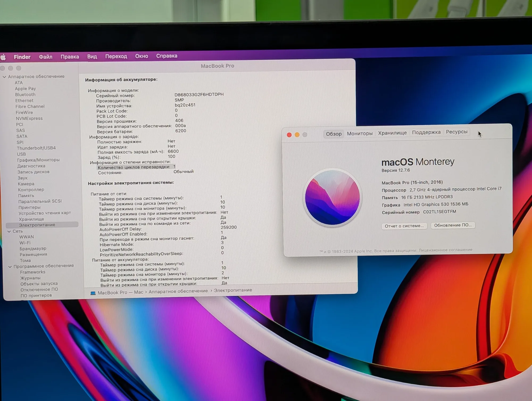Open the Finder menu

(22, 57)
